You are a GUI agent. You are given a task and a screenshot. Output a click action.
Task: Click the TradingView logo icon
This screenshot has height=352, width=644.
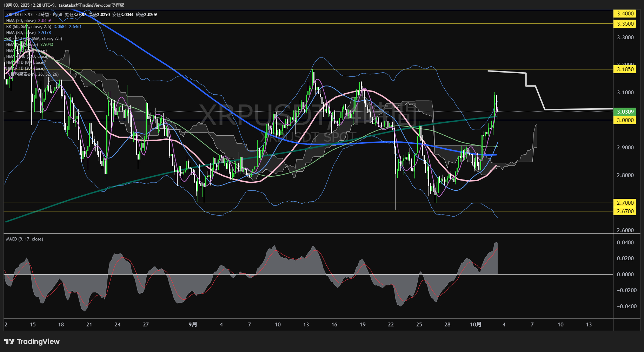point(9,341)
